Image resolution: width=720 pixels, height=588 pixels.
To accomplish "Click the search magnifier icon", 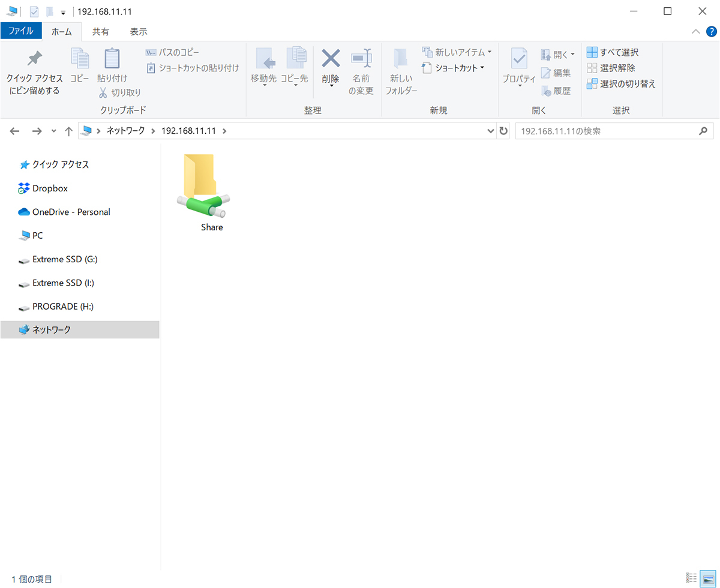I will tap(703, 131).
